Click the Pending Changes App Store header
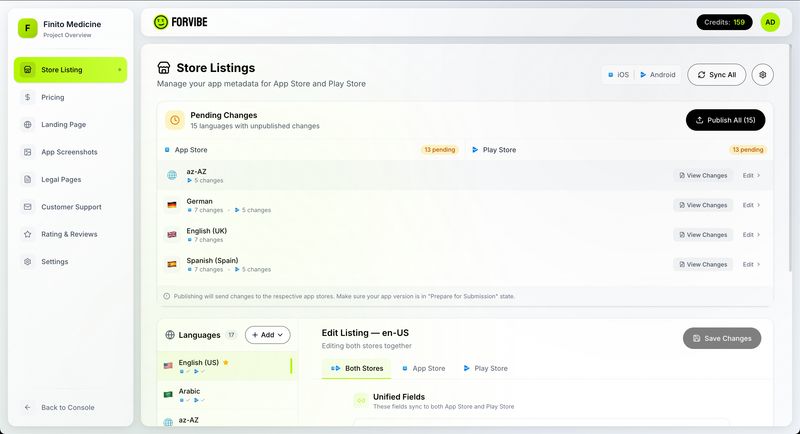The width and height of the screenshot is (800, 434). coord(186,150)
